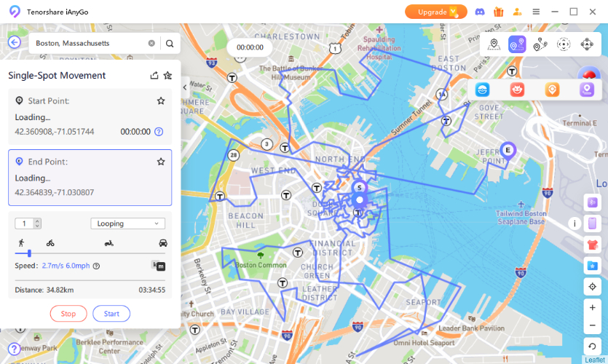Click the Leaflet attribution link
Screen dimensions: 608x364
click(594, 360)
